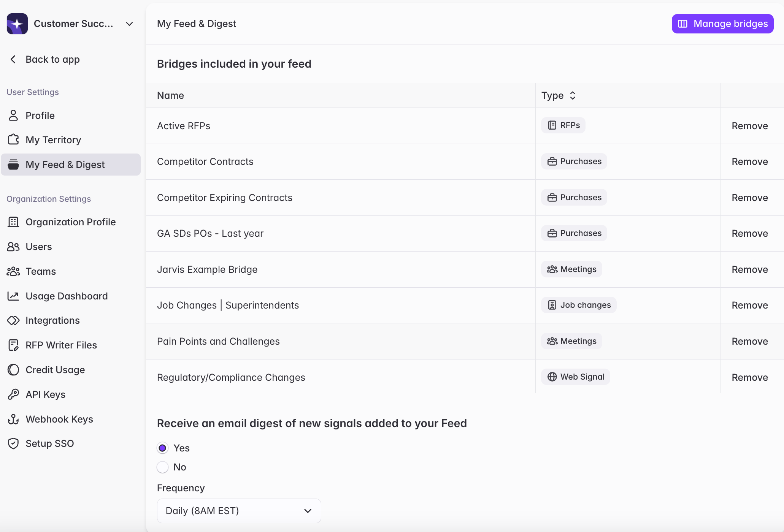Viewport: 784px width, 532px height.
Task: Click the Setup SSO shield icon
Action: [13, 443]
